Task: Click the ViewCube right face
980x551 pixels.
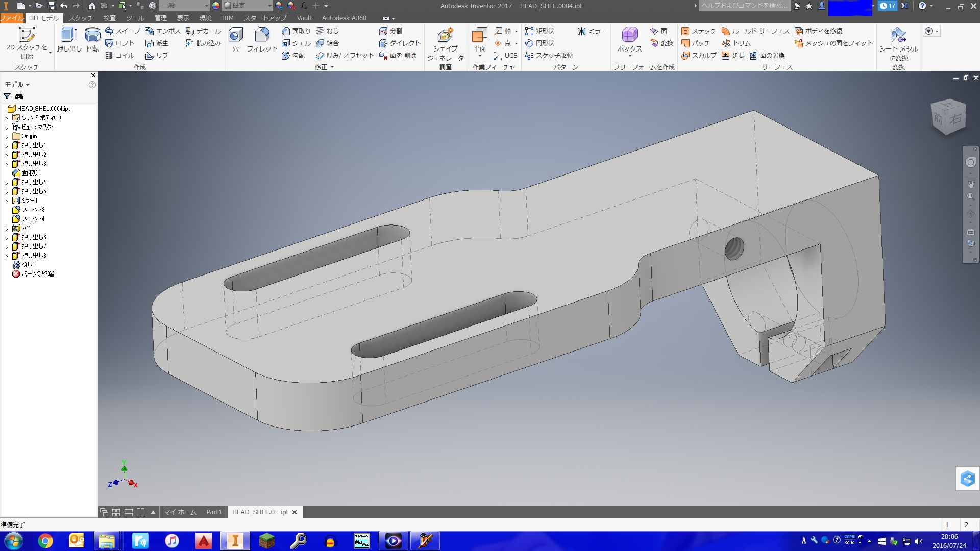Action: pyautogui.click(x=955, y=119)
